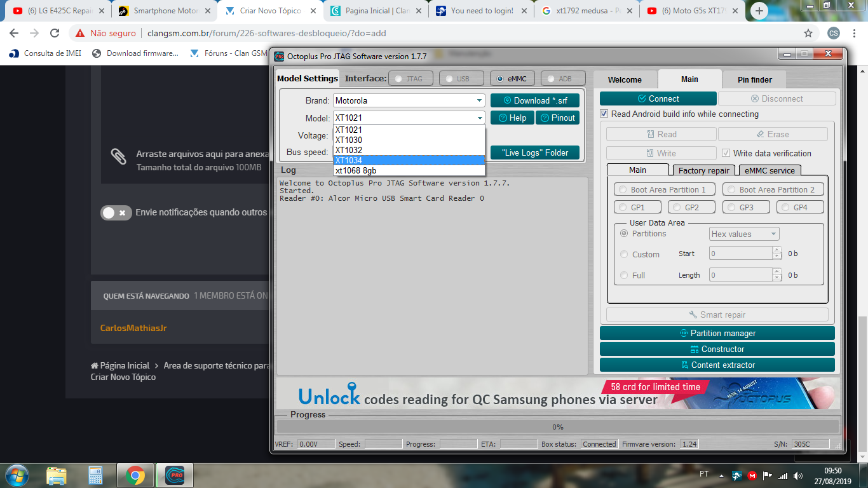This screenshot has width=868, height=488.
Task: Select Full user data area option
Action: click(x=624, y=275)
